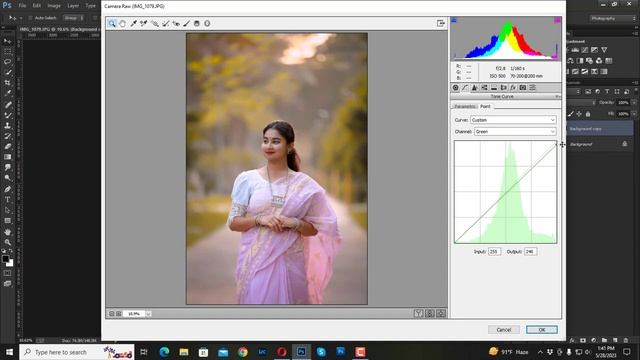Open the zoom level dropdown arrow
The image size is (640, 360).
coord(148,313)
